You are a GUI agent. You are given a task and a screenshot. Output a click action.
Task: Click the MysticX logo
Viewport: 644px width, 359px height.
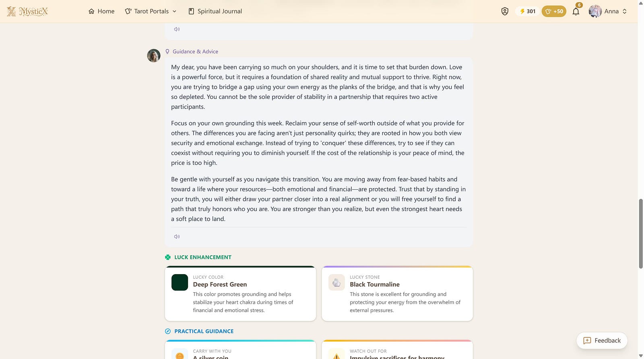pyautogui.click(x=27, y=11)
